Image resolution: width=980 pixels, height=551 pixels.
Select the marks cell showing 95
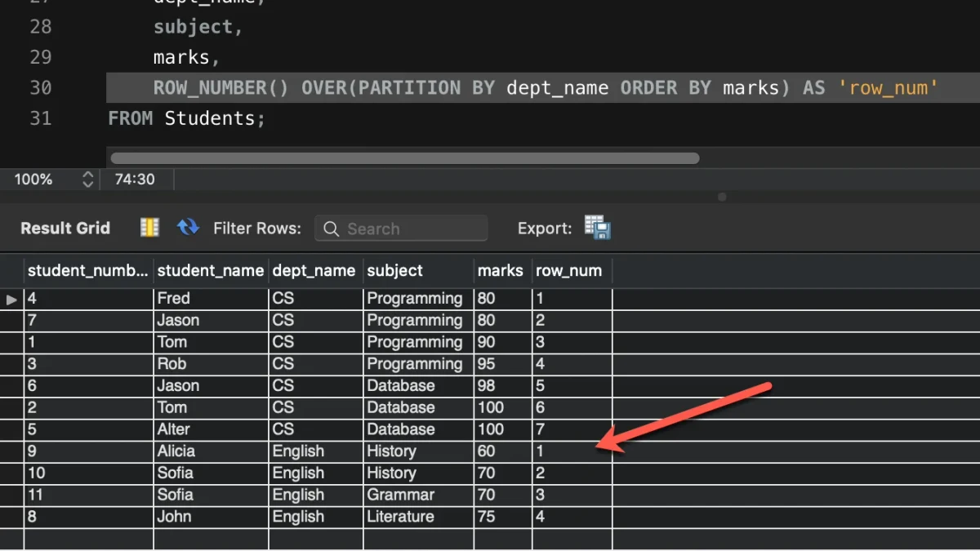point(502,364)
